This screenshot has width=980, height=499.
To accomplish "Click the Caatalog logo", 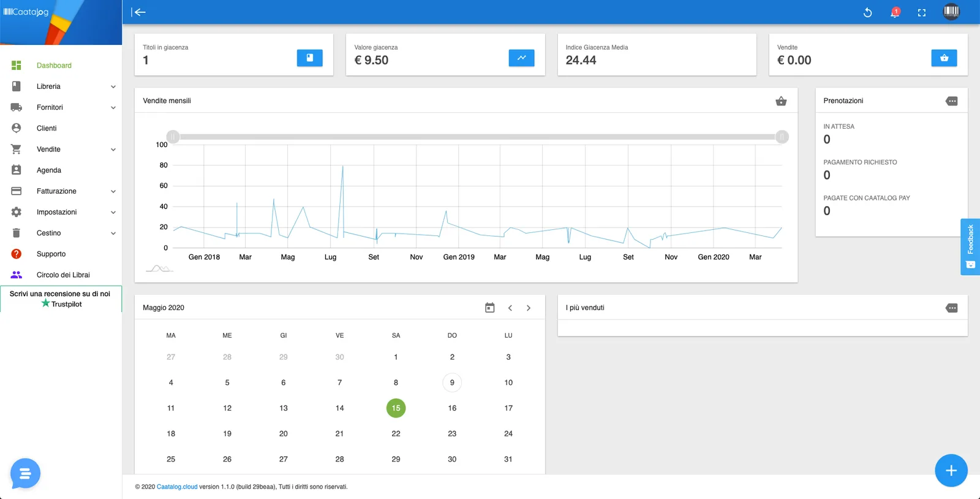I will coord(26,12).
